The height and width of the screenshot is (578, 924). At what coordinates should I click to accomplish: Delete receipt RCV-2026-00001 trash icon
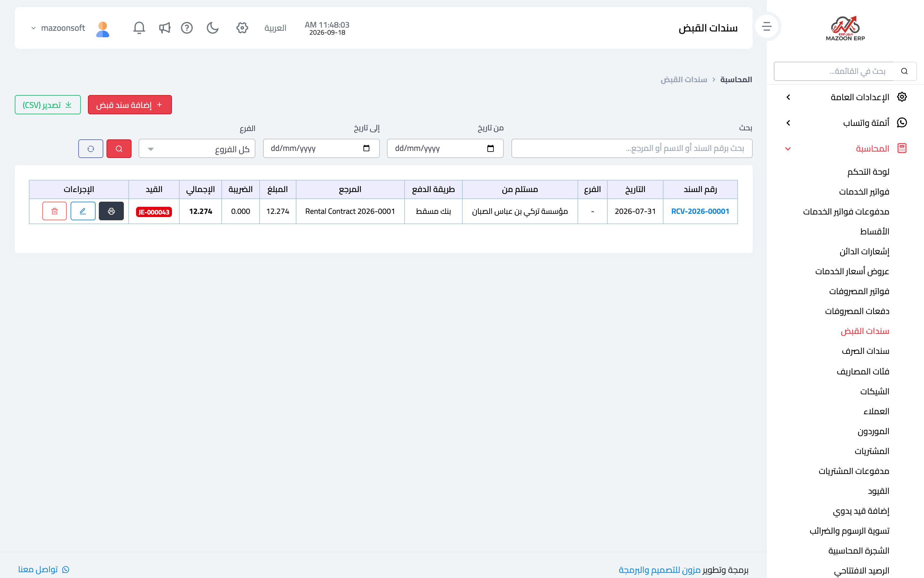(x=55, y=211)
